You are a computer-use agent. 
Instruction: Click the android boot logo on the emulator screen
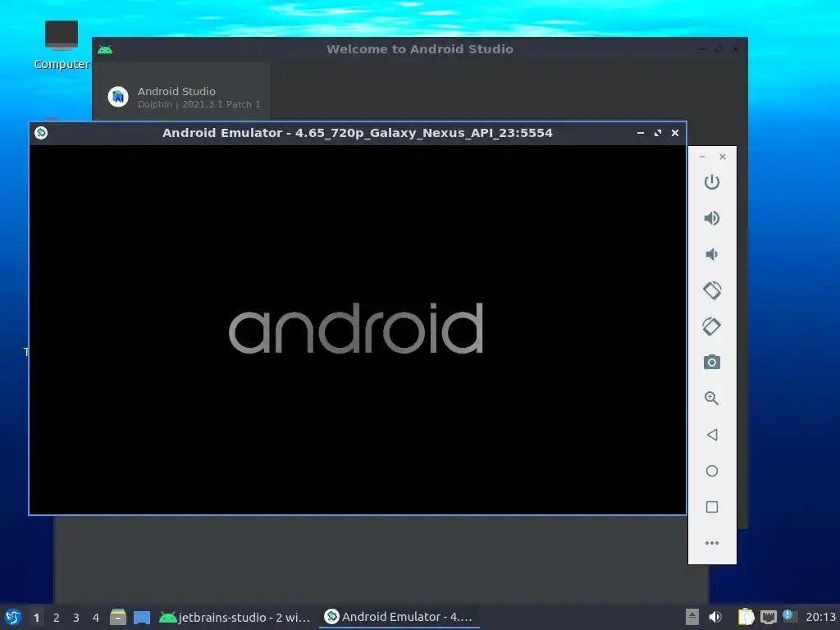(x=356, y=328)
